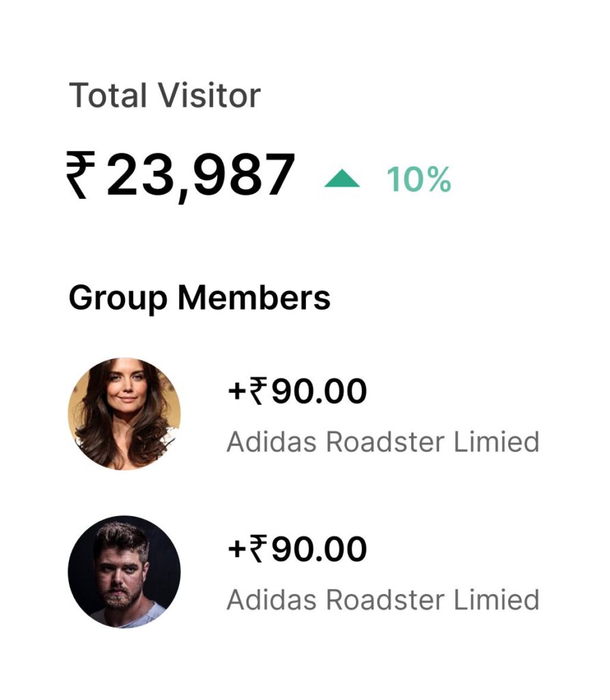Screen dimensions: 610x700
Task: Click the plus sign in the bearded man's amount
Action: (237, 550)
